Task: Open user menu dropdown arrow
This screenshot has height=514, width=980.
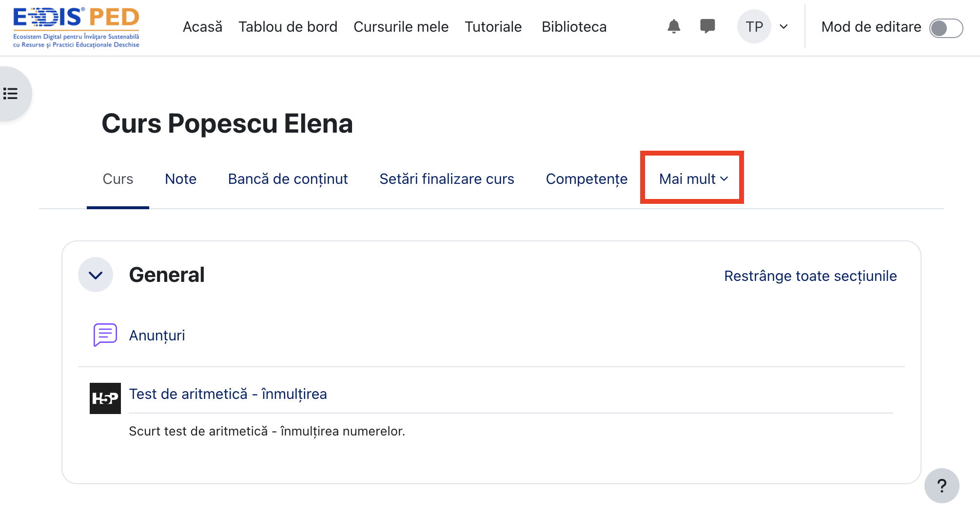Action: (x=784, y=27)
